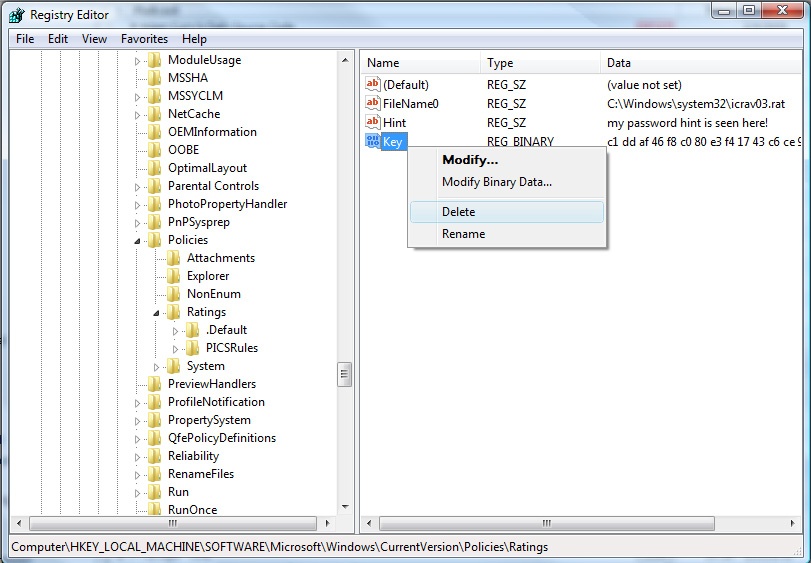Expand the PICSRules subkey

point(175,349)
